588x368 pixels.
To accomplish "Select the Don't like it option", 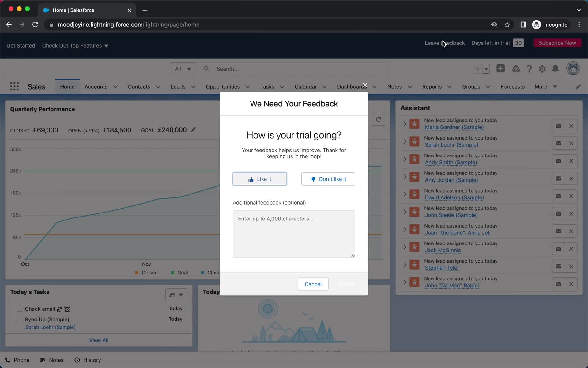I will [x=328, y=179].
